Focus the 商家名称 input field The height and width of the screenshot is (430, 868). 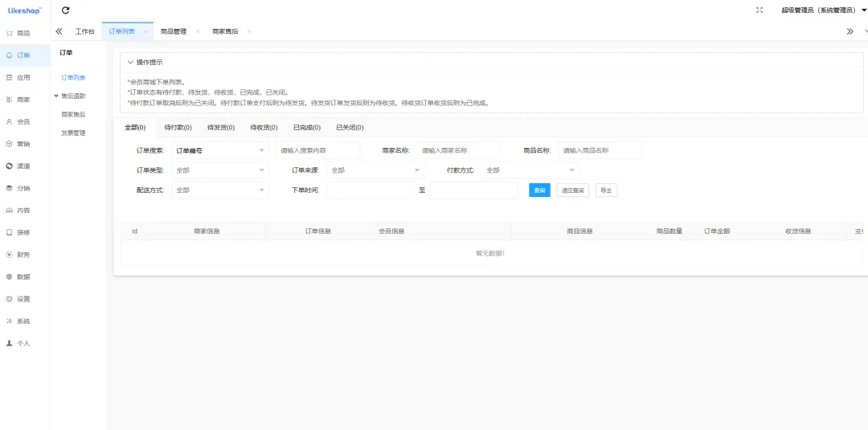[459, 150]
